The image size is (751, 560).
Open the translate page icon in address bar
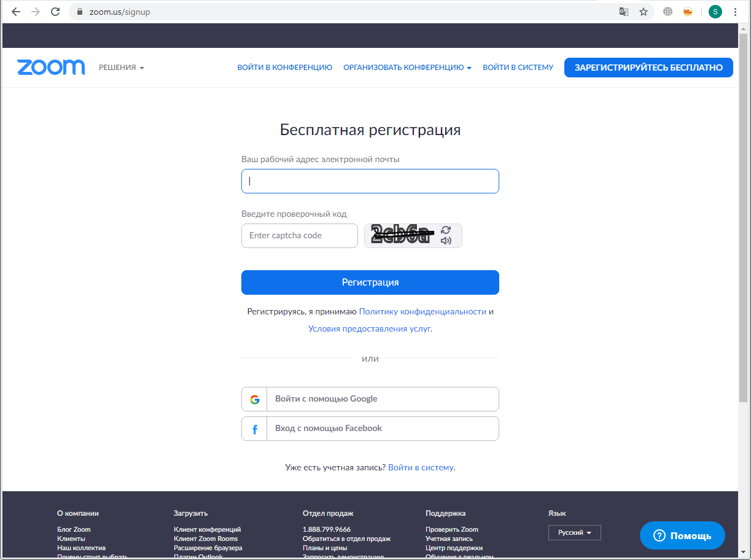(624, 12)
